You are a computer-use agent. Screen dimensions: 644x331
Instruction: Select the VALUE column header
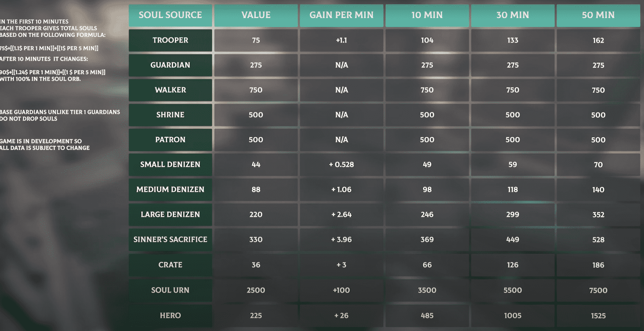pos(256,15)
